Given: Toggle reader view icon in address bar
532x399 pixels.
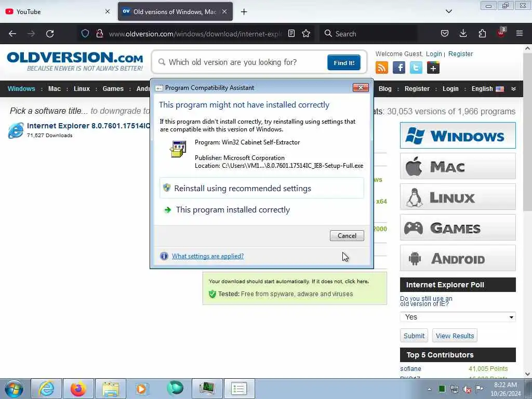Looking at the screenshot, I should pyautogui.click(x=291, y=33).
